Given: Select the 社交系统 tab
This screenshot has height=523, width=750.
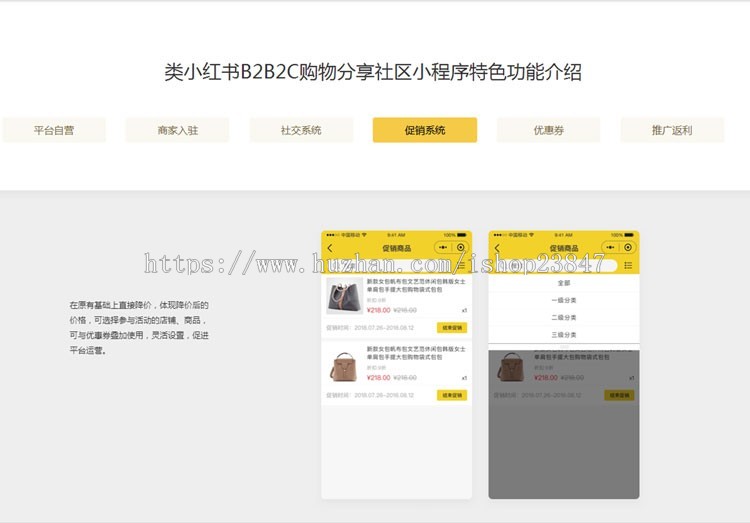Looking at the screenshot, I should point(301,130).
